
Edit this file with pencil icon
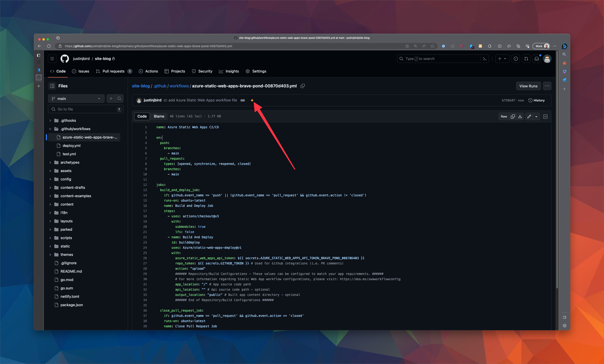click(x=529, y=117)
